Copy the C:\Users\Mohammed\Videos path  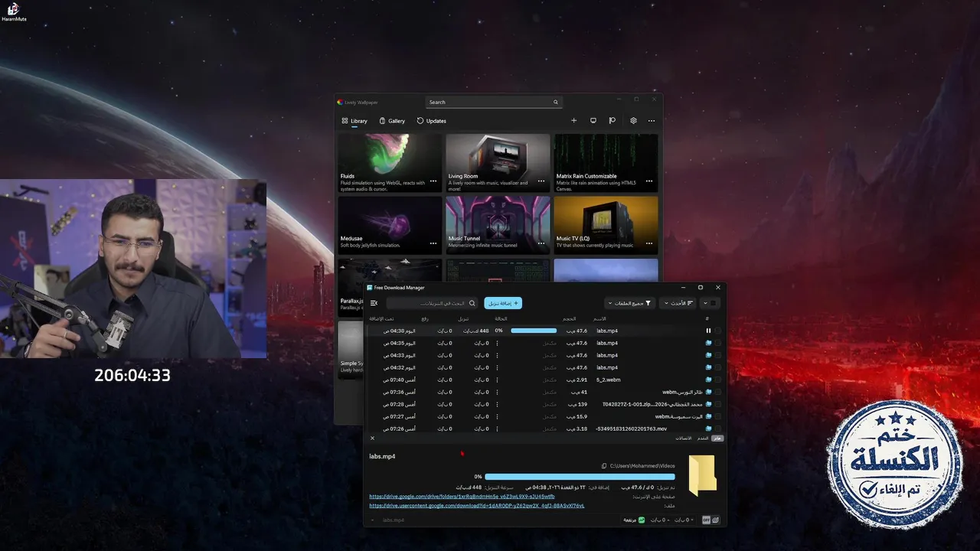point(604,466)
